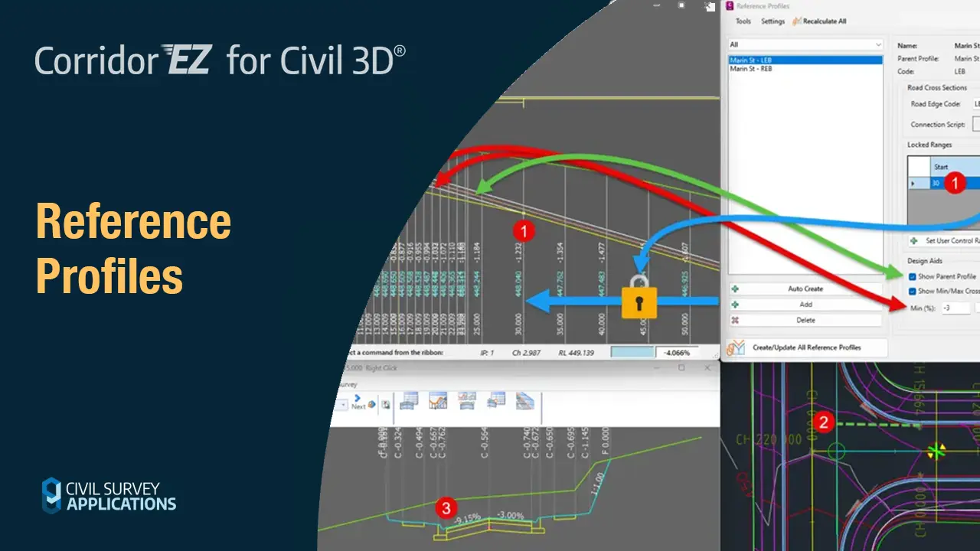Click the fourth table-edit toolbar icon

click(x=496, y=400)
